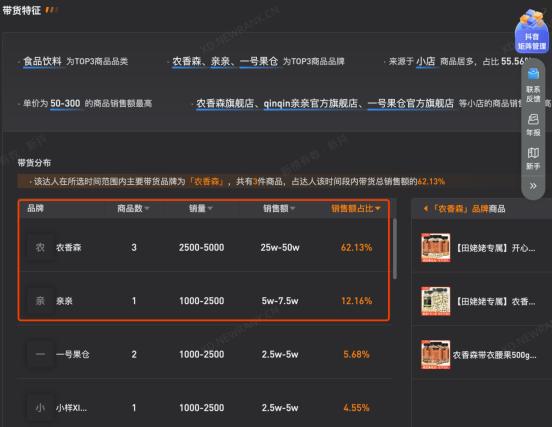Sort table by 销量 column

201,208
